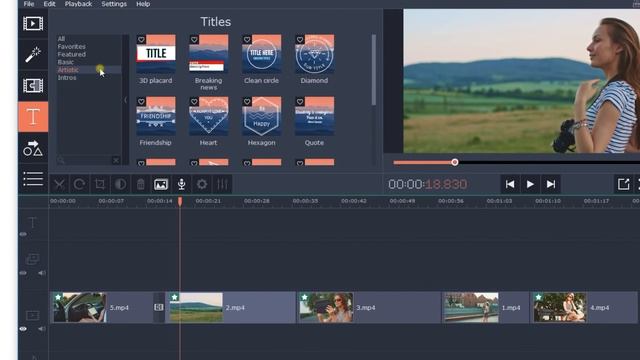The height and width of the screenshot is (360, 640).
Task: Select the 2.mp4 clip on timeline
Action: coord(231,307)
